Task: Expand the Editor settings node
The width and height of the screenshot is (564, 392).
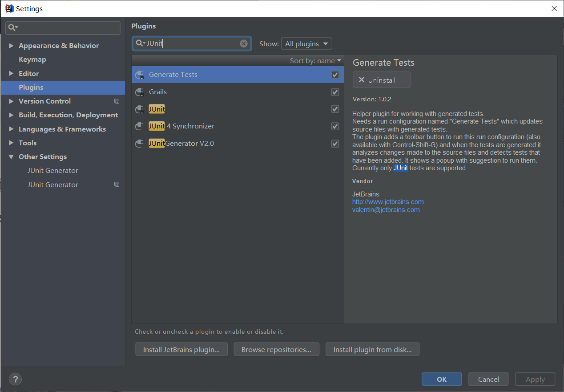Action: click(x=11, y=73)
